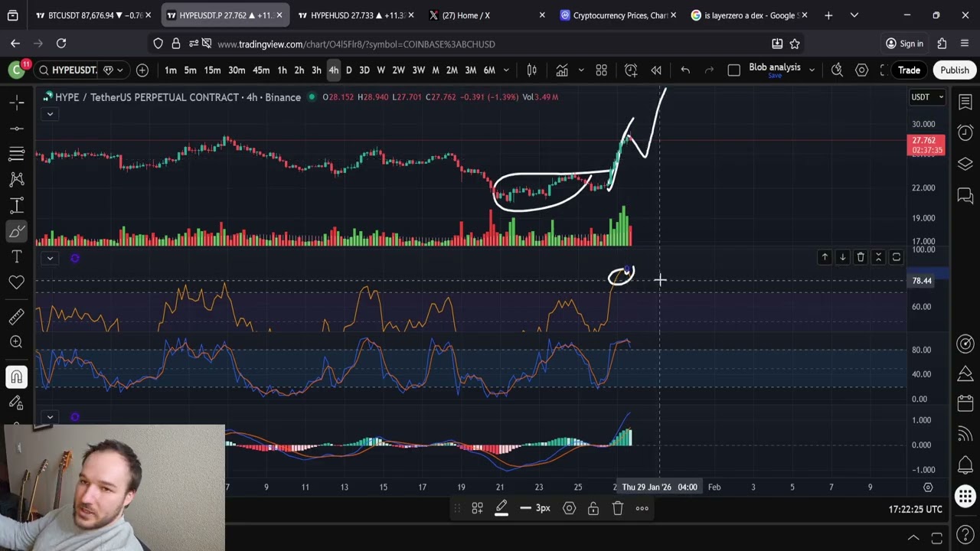Click the Trade button
The width and height of the screenshot is (980, 551).
pyautogui.click(x=909, y=70)
